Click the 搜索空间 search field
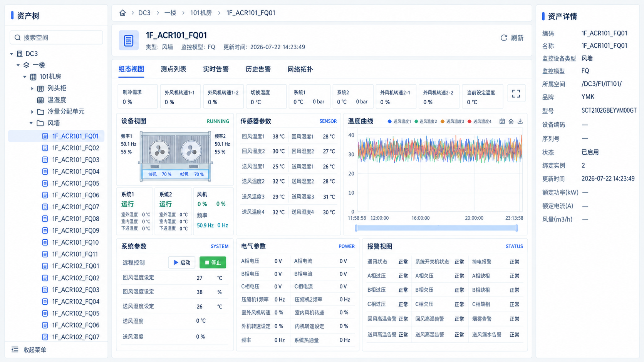Viewport: 644px width, 362px height. click(56, 37)
